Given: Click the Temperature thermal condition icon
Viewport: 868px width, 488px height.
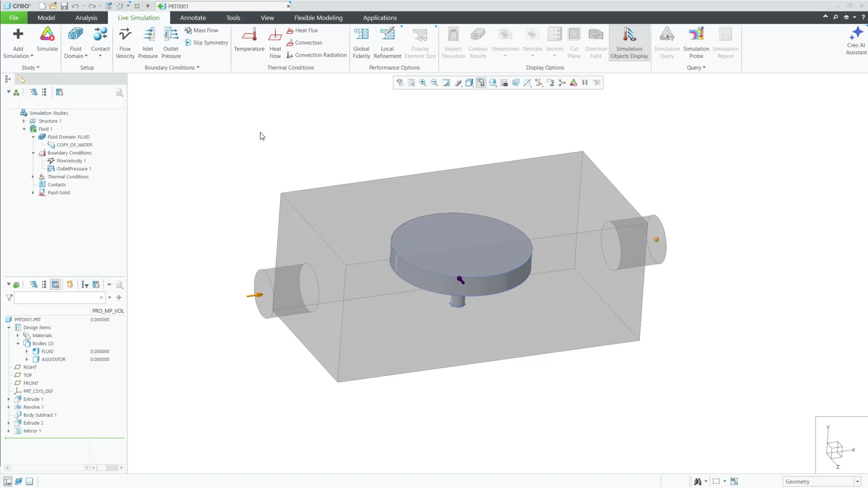Looking at the screenshot, I should pos(249,34).
